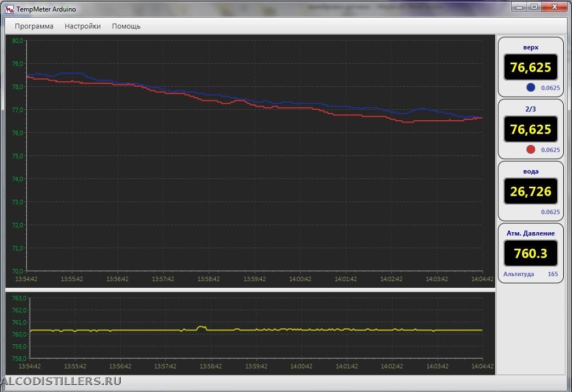The image size is (572, 392).
Task: Click the 77,0 temperature axis label
Action: [x=18, y=109]
